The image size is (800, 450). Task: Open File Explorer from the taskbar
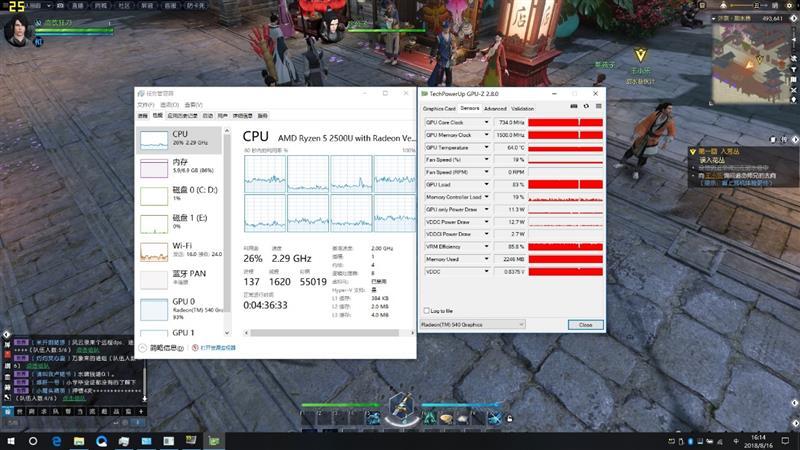[x=79, y=441]
